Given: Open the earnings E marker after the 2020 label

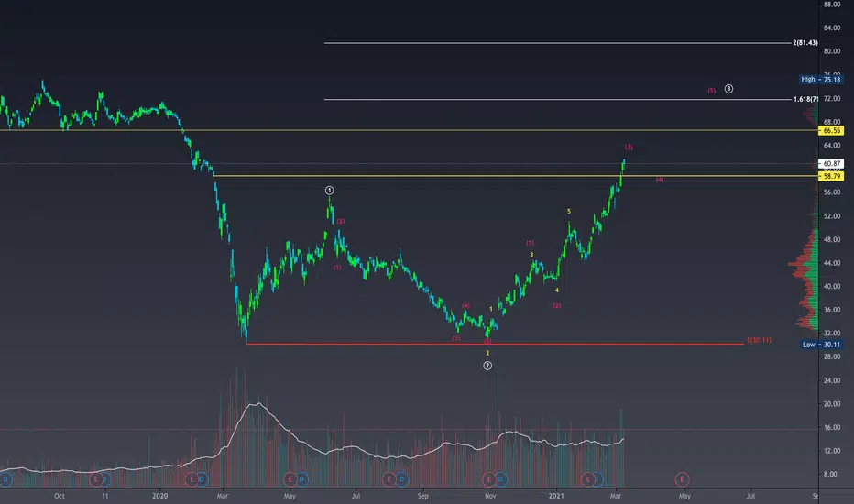Looking at the screenshot, I should click(x=192, y=479).
